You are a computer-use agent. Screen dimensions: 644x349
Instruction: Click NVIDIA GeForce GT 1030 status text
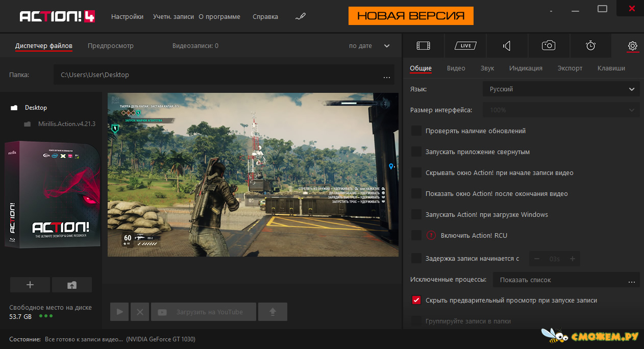pyautogui.click(x=161, y=339)
